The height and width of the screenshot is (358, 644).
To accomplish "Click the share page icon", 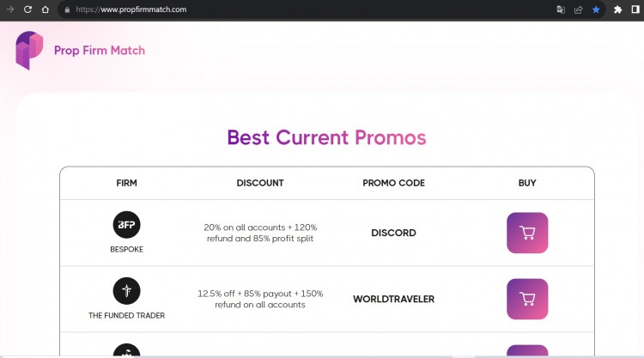I will pyautogui.click(x=578, y=9).
